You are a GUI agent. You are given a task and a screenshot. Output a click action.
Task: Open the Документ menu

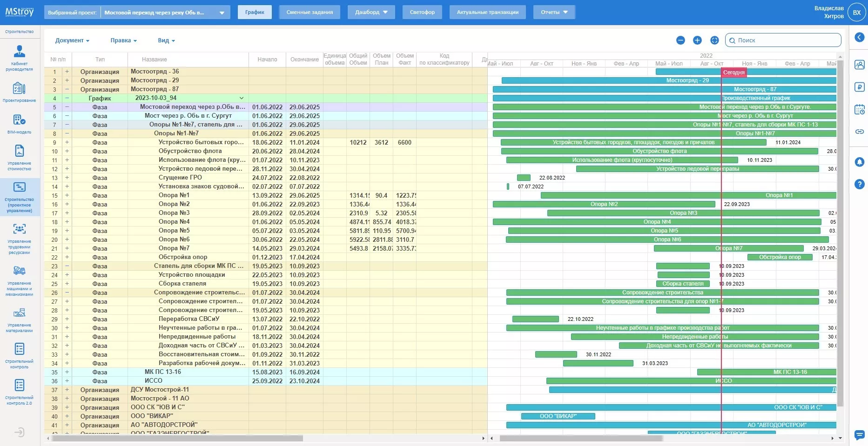(x=72, y=40)
